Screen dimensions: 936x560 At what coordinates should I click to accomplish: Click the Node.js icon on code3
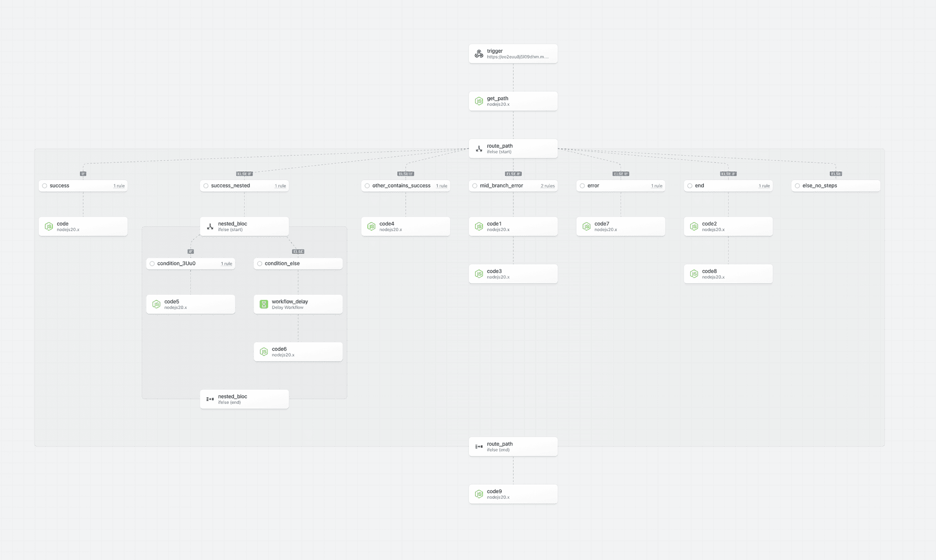[479, 274]
